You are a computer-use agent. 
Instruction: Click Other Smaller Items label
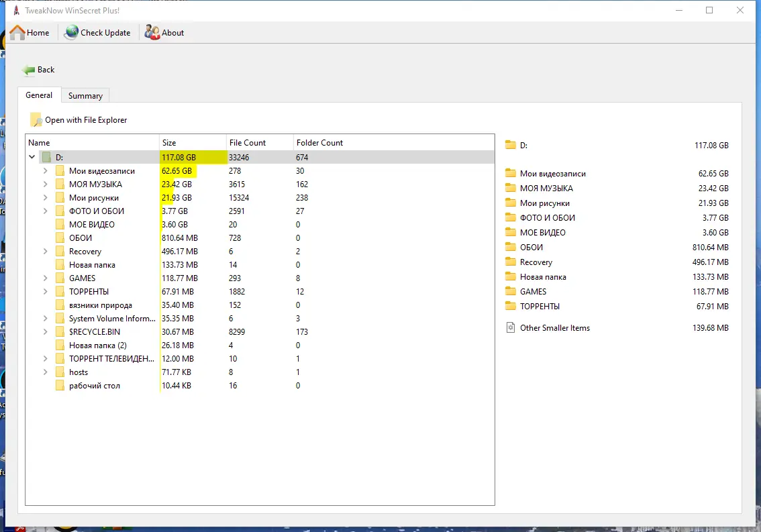[x=555, y=327]
